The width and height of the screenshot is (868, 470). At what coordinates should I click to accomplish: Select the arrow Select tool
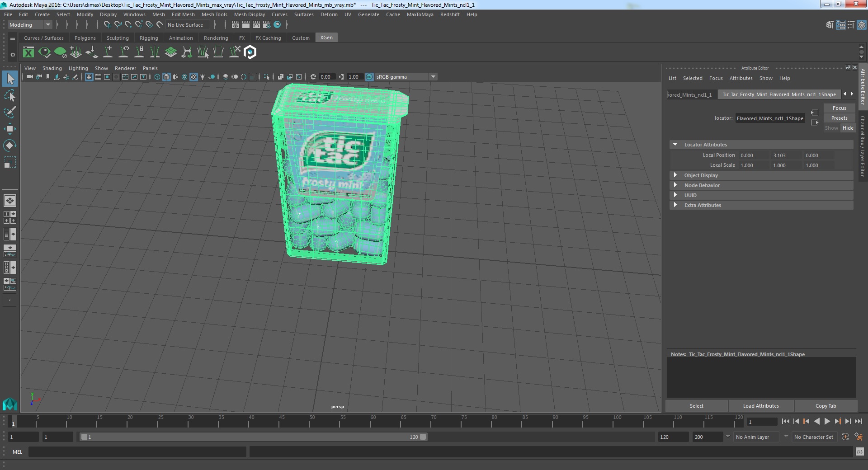point(10,79)
